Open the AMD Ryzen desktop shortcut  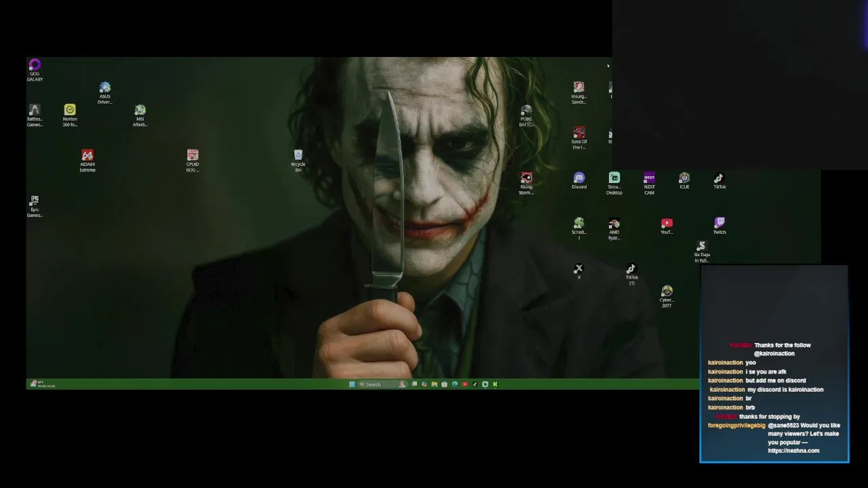[x=614, y=229]
